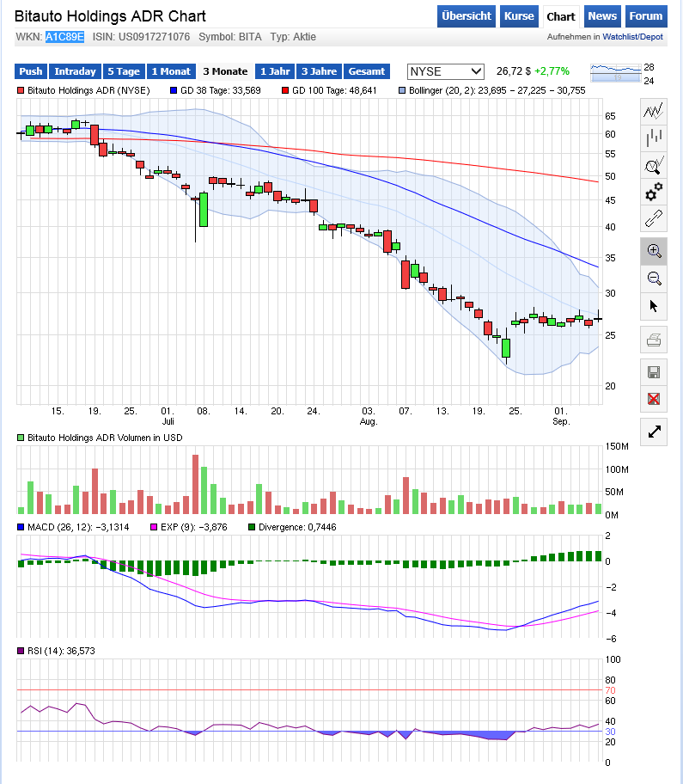Select the 5 Tage time range
This screenshot has width=683, height=784.
tap(124, 71)
